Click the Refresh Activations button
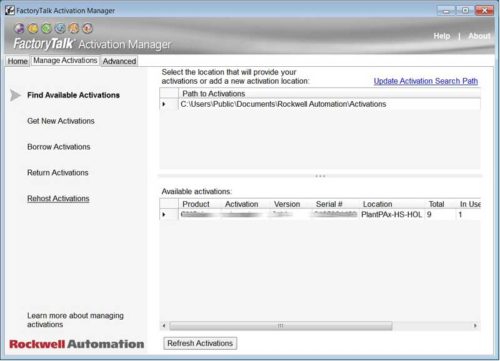 [200, 343]
